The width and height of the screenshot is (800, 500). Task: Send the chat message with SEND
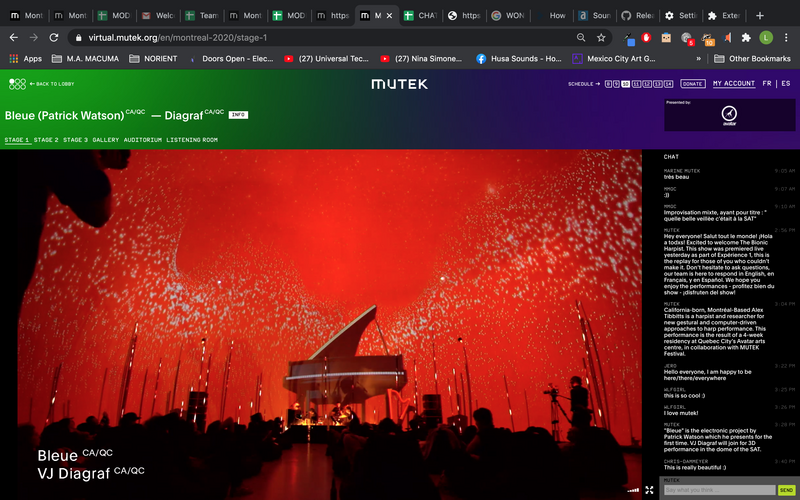coord(786,490)
